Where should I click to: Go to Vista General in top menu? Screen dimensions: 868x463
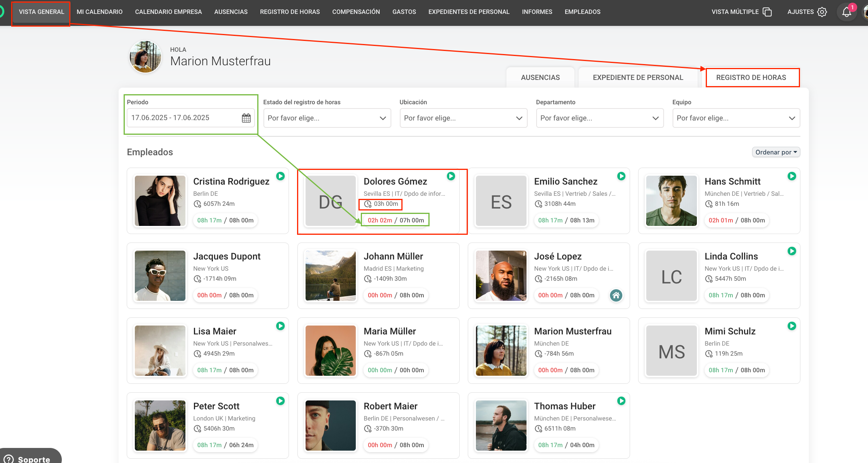click(x=41, y=12)
